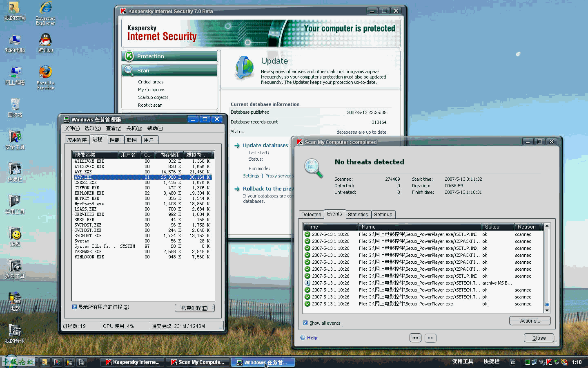The height and width of the screenshot is (368, 588).
Task: Select Critical areas scan option
Action: pos(151,82)
